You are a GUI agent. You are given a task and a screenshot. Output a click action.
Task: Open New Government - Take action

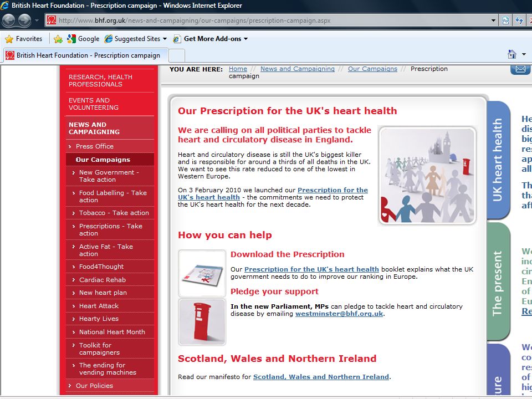click(x=110, y=176)
